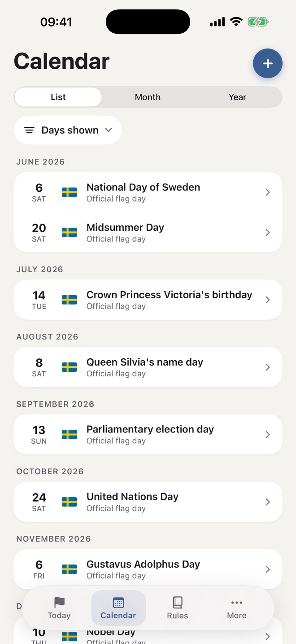Open the National Day of Sweden chevron

pyautogui.click(x=268, y=192)
